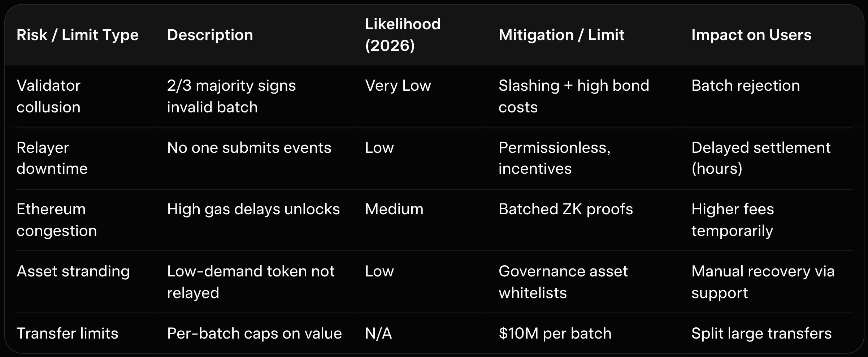Click the 'Relayer downtime' cell
The height and width of the screenshot is (357, 868).
coord(52,158)
